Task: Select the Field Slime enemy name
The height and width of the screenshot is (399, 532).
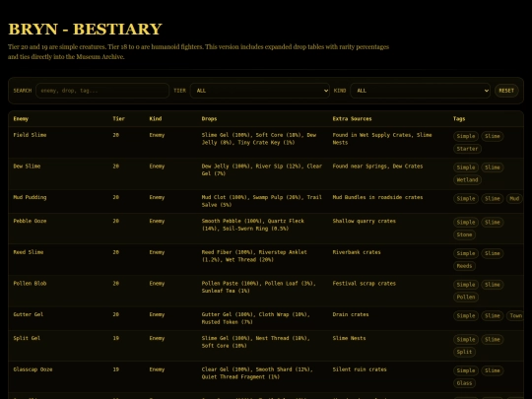Action: 30,135
